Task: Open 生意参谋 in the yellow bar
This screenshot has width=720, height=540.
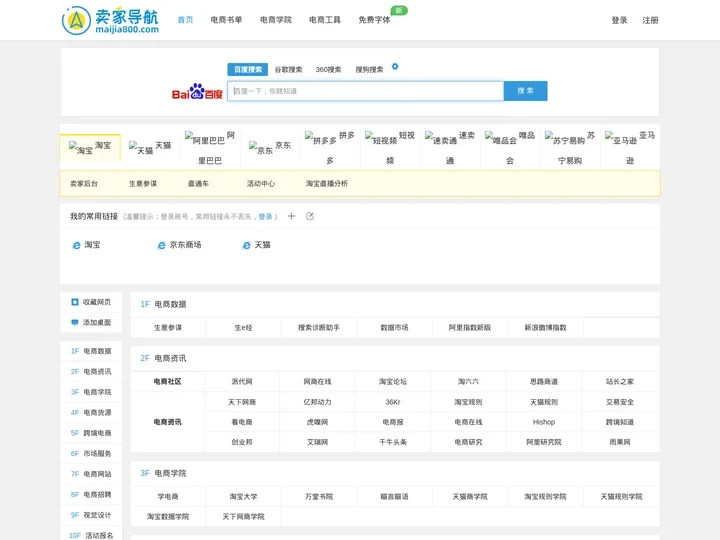Action: point(143,183)
